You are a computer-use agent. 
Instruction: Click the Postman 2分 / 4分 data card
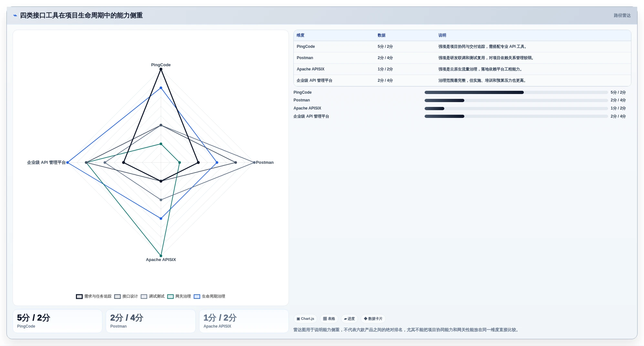pos(151,321)
